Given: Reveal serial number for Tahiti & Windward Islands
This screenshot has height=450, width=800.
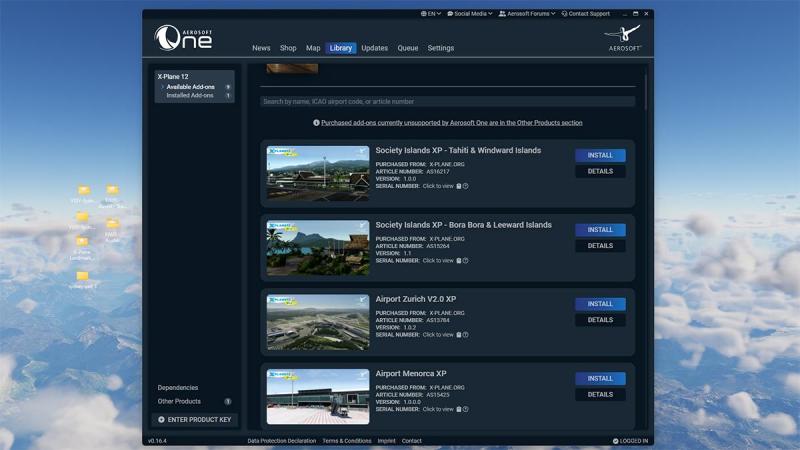Looking at the screenshot, I should tap(438, 186).
